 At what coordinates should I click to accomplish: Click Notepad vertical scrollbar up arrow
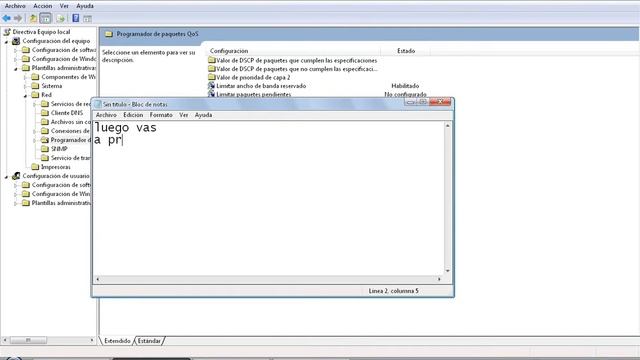point(448,126)
